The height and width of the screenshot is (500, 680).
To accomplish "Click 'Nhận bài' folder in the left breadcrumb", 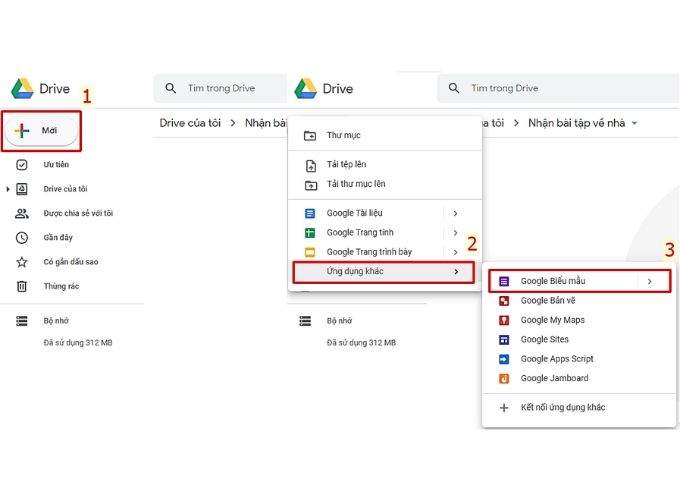I will pos(265,123).
